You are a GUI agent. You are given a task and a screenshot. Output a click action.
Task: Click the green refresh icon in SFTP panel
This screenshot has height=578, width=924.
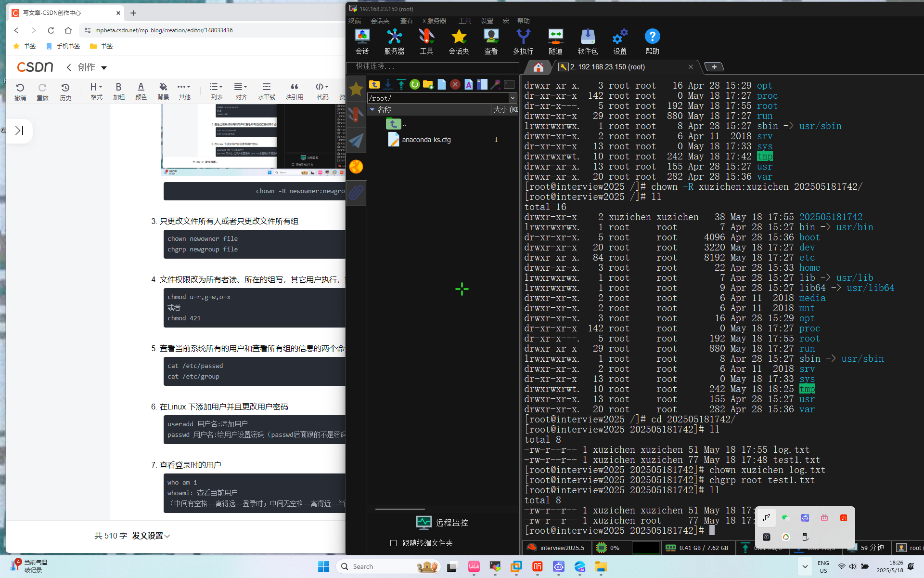414,85
